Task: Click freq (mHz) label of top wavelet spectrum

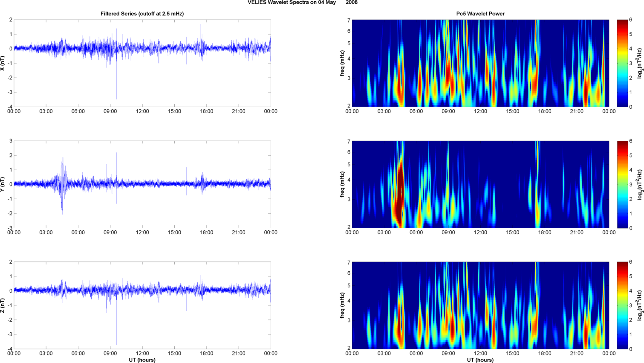Action: click(x=342, y=63)
